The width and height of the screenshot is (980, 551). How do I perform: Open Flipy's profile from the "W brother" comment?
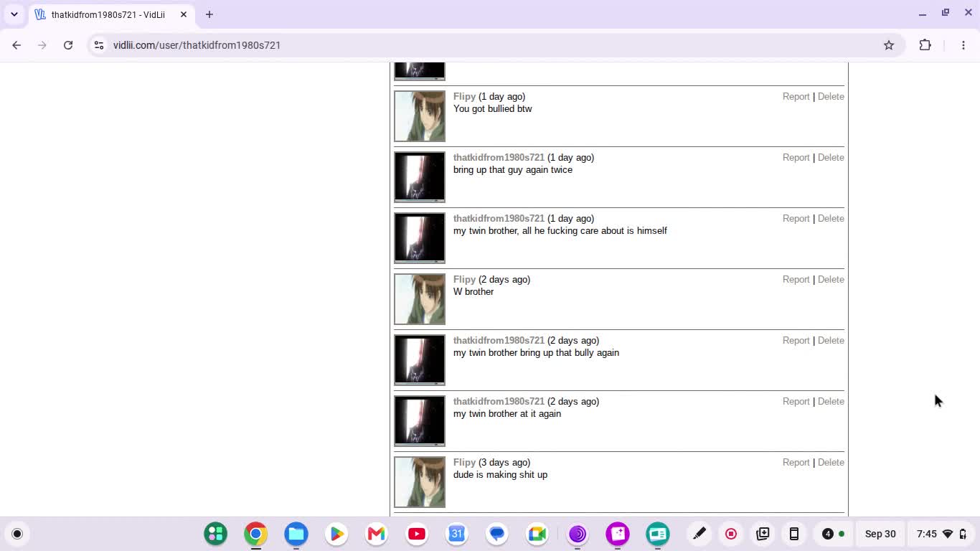click(x=464, y=280)
